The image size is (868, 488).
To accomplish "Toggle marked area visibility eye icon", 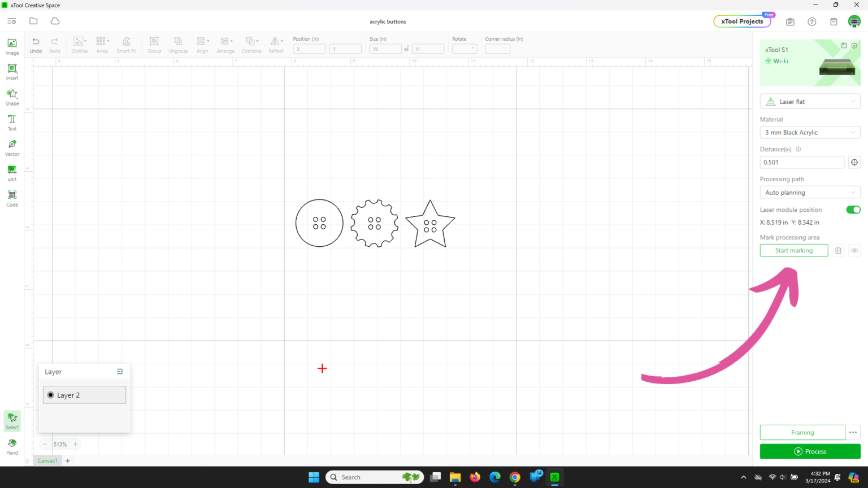I will coord(854,251).
